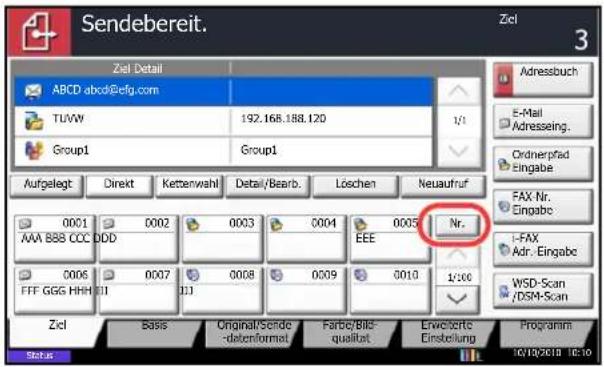Select the Group1 destination row
Screen dimensions: 604x367
[x=223, y=151]
